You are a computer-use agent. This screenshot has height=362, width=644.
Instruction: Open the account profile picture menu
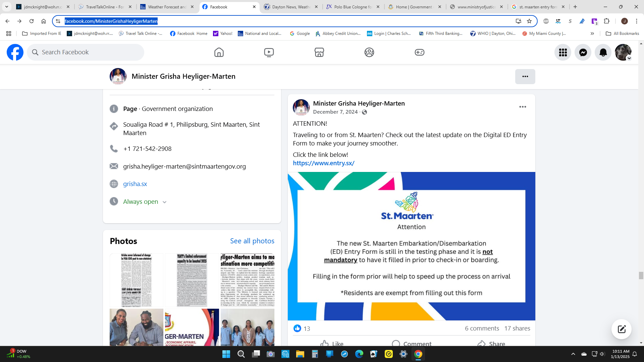(623, 52)
